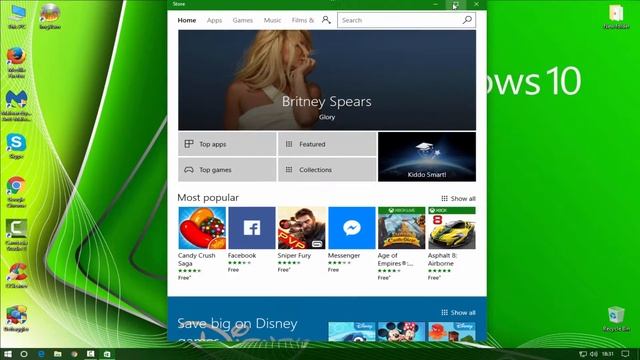
Task: Open the third Disney game thumbnail
Action: tap(451, 331)
